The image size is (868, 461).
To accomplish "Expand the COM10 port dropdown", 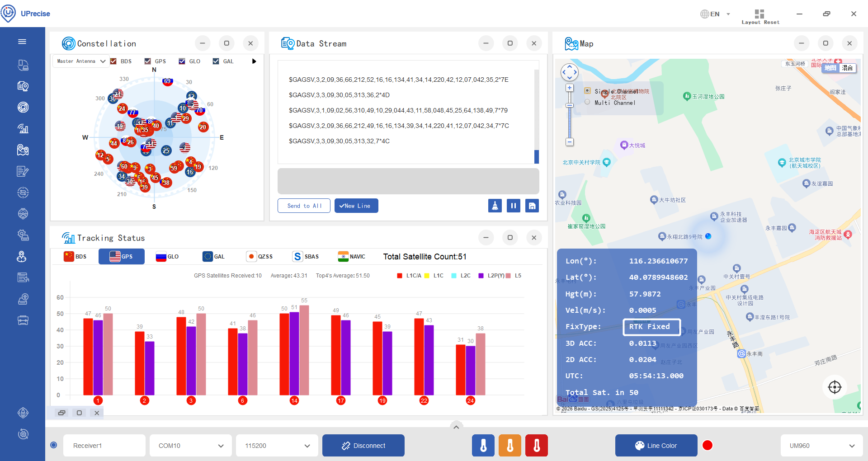I will pos(191,446).
